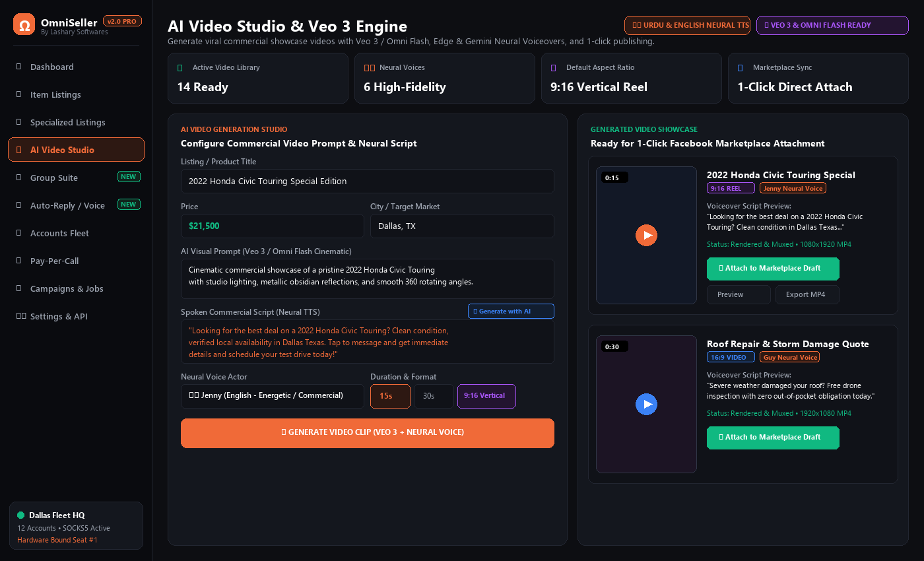Screen dimensions: 924x561
Task: Click the Default Aspect Ratio card
Action: click(632, 79)
